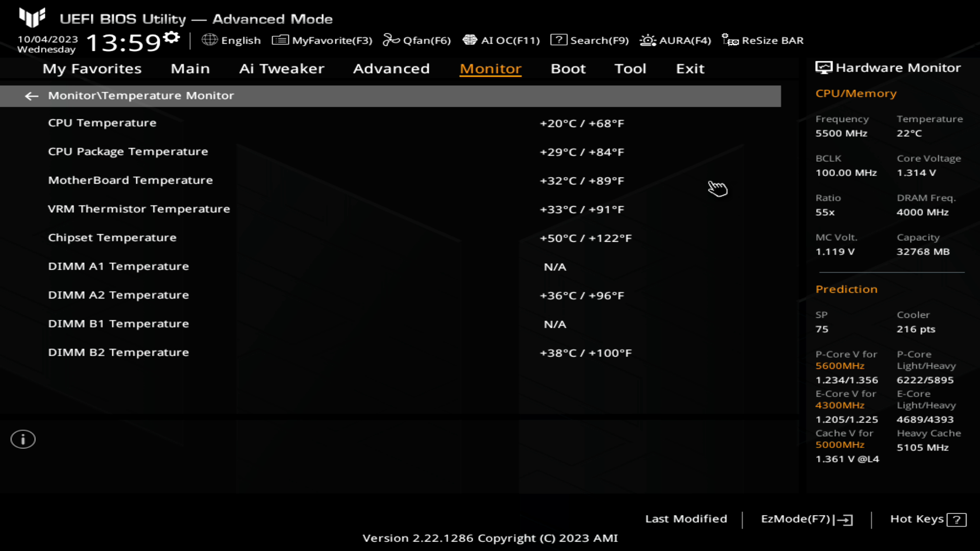Click the 5105 MHz Heavy Cache value
Screen dimensions: 980x551
click(x=922, y=447)
